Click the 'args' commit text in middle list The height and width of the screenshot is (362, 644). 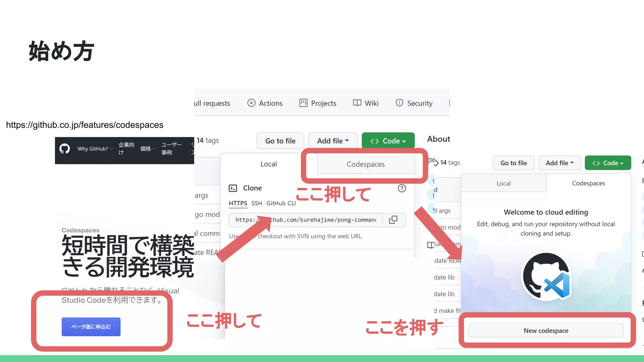(202, 195)
